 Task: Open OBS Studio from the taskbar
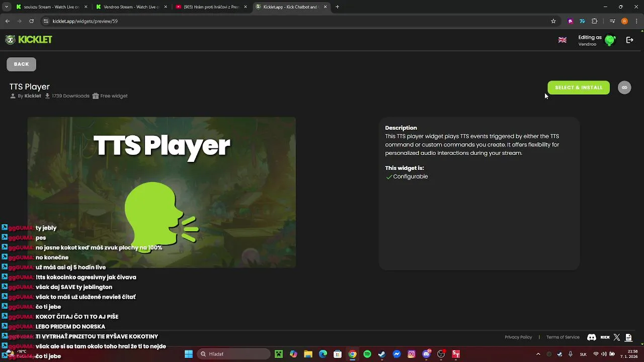click(x=441, y=354)
